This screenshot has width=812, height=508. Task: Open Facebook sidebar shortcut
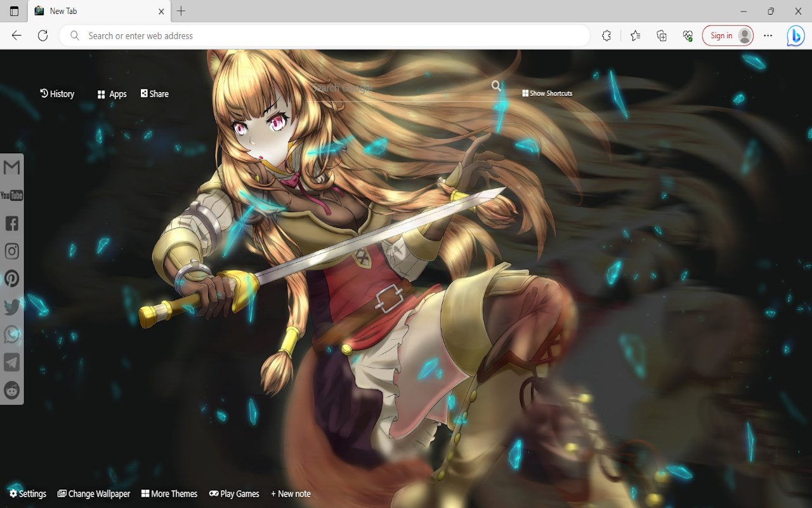[12, 224]
